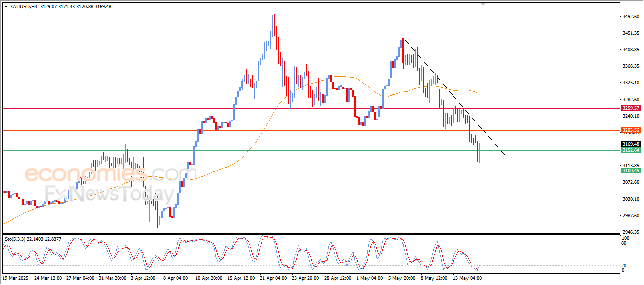The image size is (644, 285).
Task: Click the dropdown arrow beside XAUUSD,H4
Action: click(6, 6)
